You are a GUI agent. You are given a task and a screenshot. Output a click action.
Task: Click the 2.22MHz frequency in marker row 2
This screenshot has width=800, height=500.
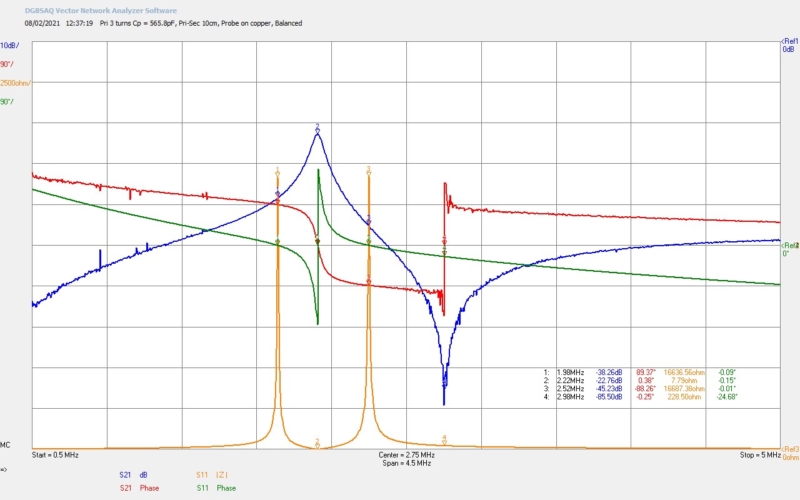tap(570, 381)
